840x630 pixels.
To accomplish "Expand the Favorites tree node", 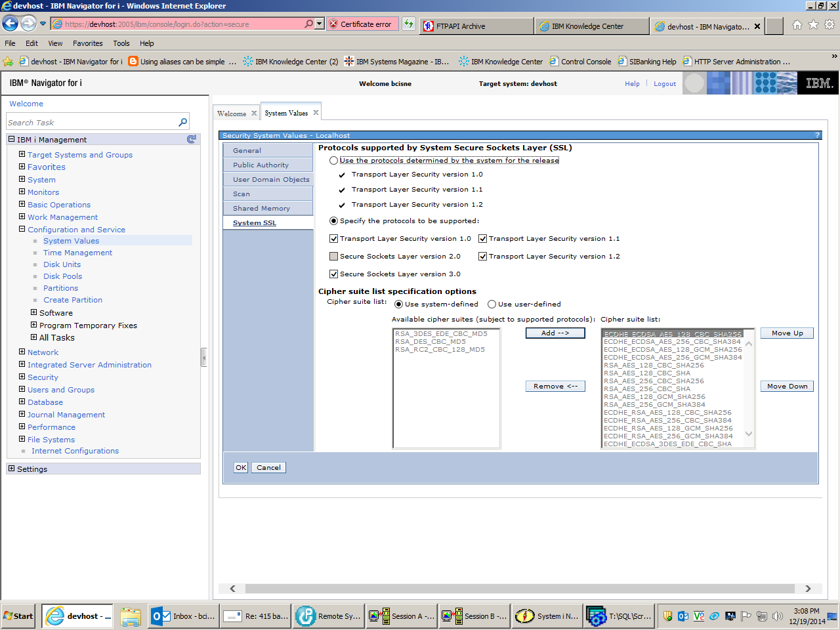I will (22, 167).
